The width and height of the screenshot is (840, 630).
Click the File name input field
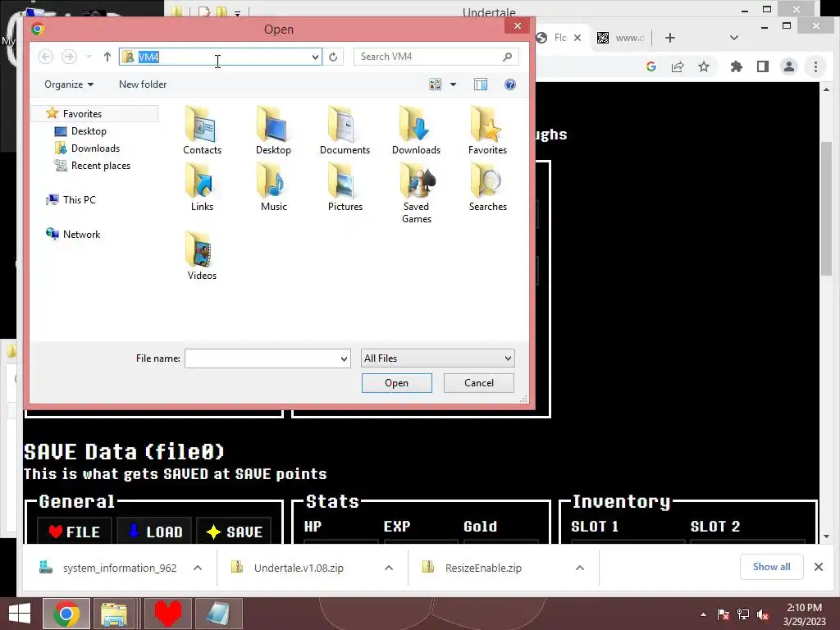pyautogui.click(x=262, y=359)
